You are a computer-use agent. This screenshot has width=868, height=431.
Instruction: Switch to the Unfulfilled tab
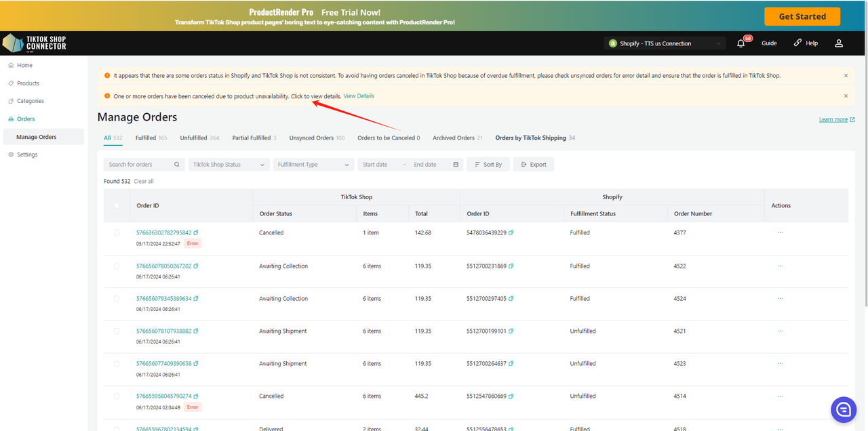199,138
